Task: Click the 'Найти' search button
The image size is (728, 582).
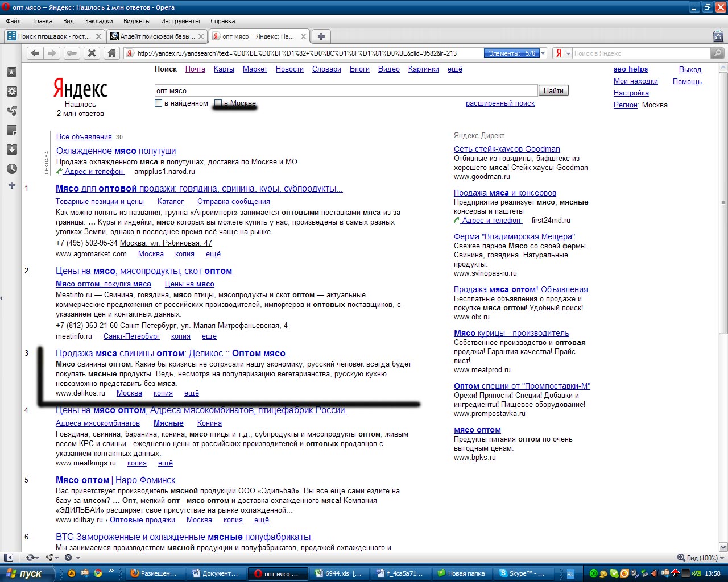Action: [553, 90]
